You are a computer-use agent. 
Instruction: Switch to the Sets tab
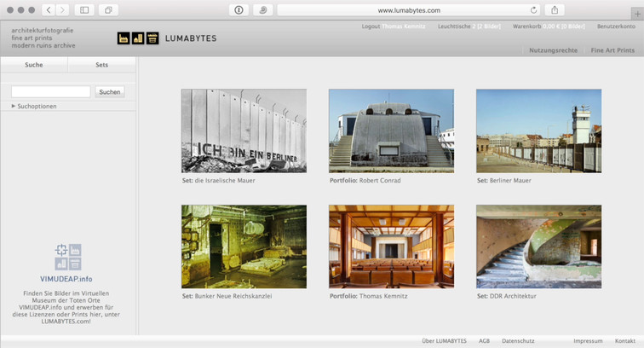click(x=101, y=65)
